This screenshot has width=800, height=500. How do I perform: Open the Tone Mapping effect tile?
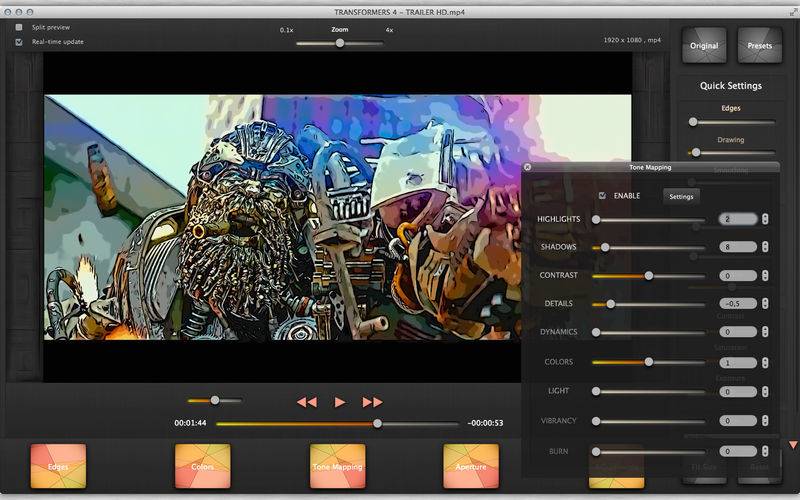(x=338, y=466)
